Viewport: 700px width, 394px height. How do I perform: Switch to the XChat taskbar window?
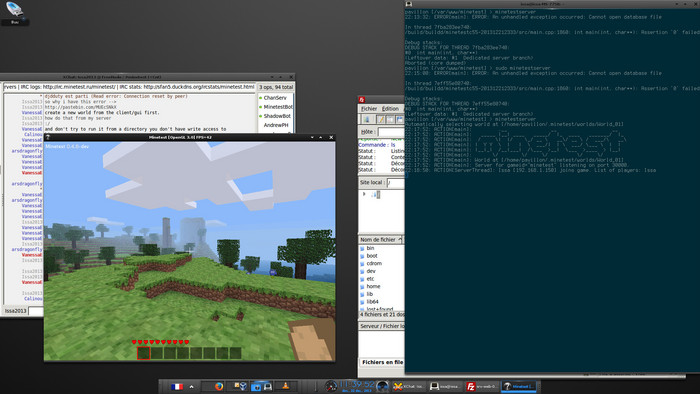408,386
